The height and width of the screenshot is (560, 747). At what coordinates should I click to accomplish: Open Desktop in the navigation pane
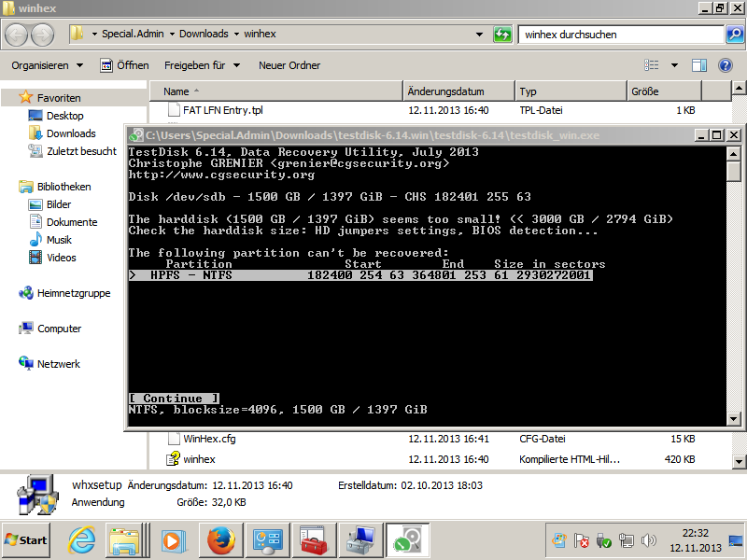coord(64,116)
